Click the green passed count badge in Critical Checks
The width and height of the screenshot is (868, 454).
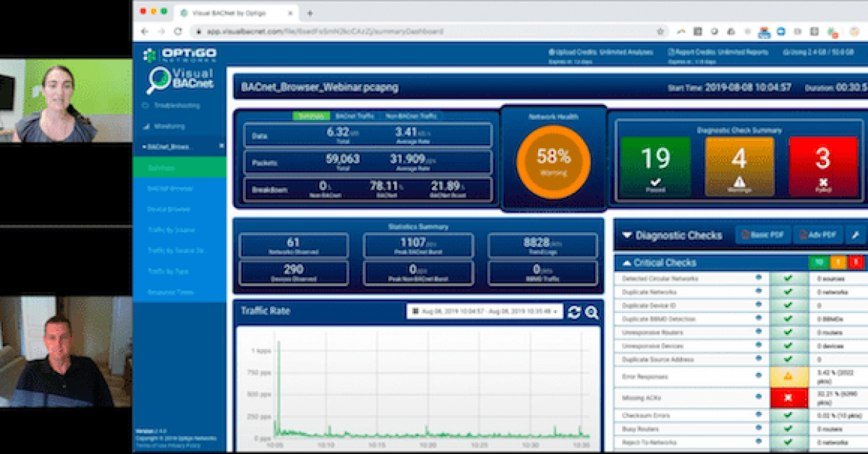click(x=818, y=263)
